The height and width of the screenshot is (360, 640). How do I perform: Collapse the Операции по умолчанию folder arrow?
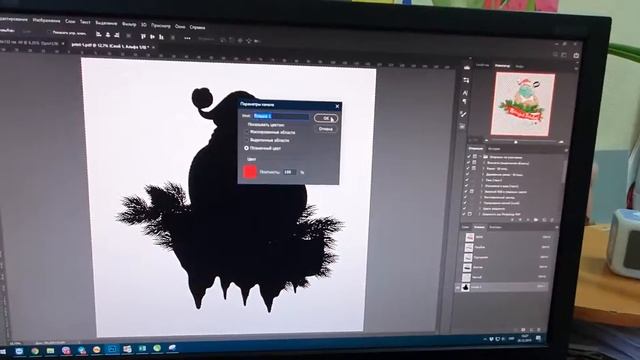point(480,156)
